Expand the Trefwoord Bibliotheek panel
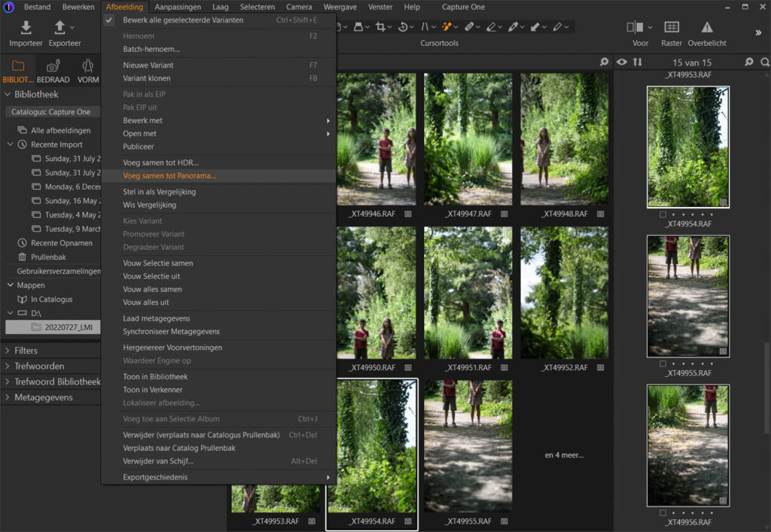This screenshot has height=532, width=771. pyautogui.click(x=8, y=382)
